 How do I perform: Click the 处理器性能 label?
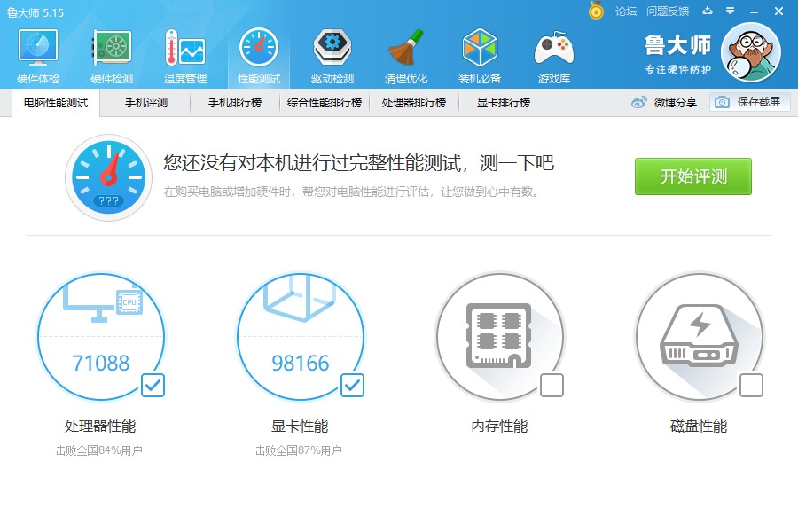[x=100, y=426]
